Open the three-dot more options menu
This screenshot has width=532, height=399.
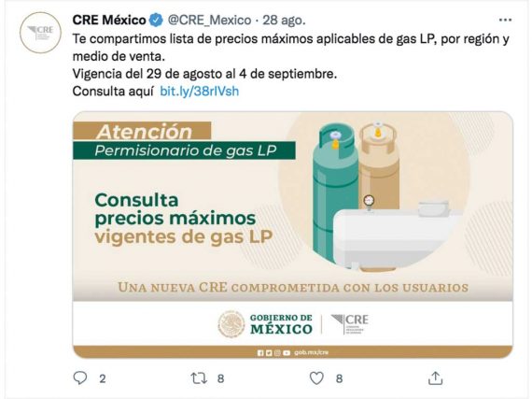pos(505,20)
